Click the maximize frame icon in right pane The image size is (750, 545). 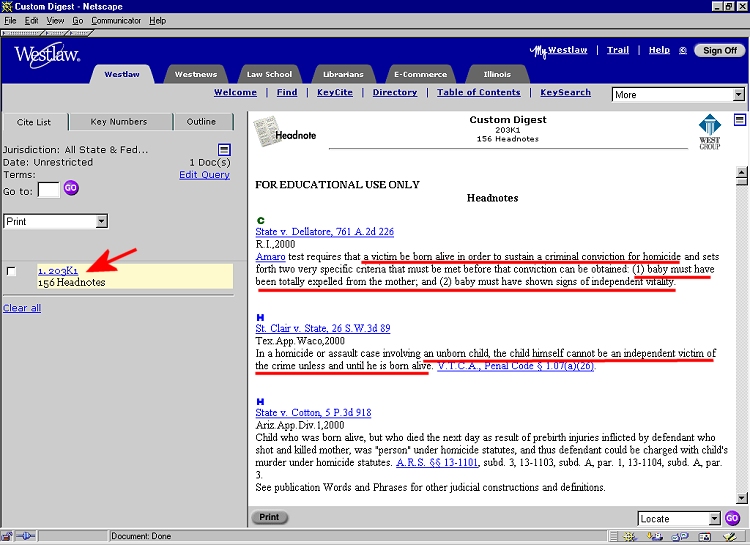coord(739,120)
